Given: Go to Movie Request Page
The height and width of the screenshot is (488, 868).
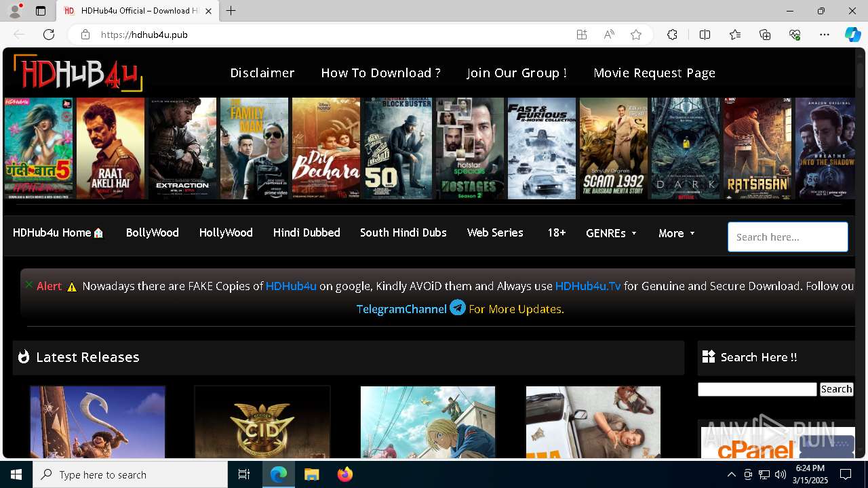Looking at the screenshot, I should click(x=654, y=73).
